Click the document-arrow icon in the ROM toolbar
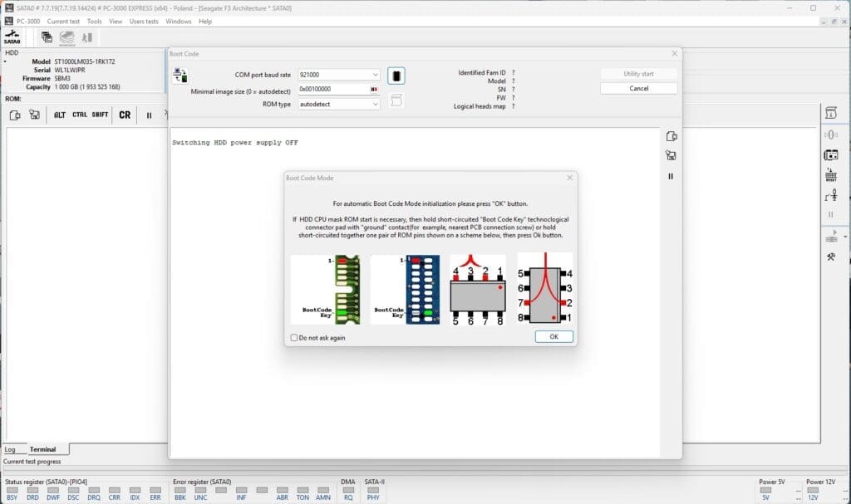The image size is (851, 504). click(x=15, y=115)
